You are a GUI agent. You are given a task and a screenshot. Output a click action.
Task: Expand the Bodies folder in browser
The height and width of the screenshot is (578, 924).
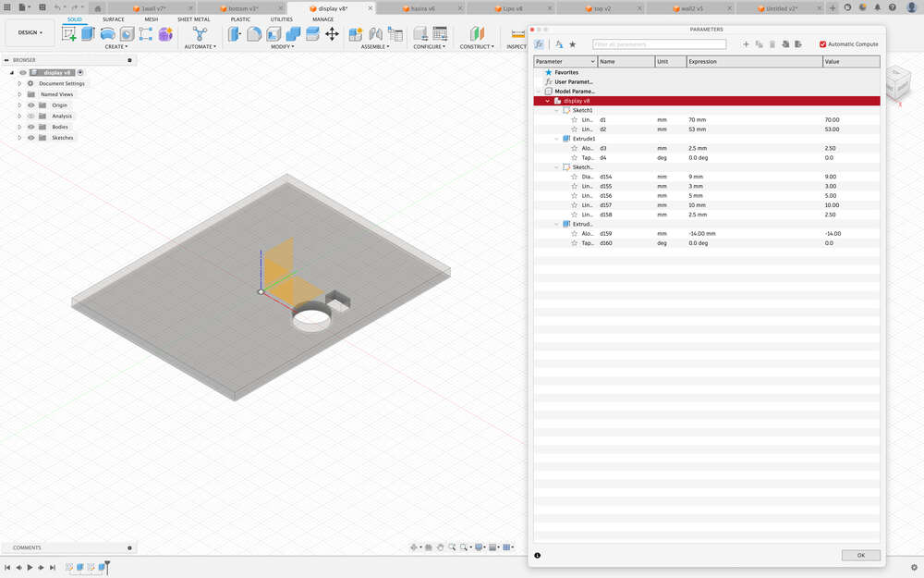point(19,127)
